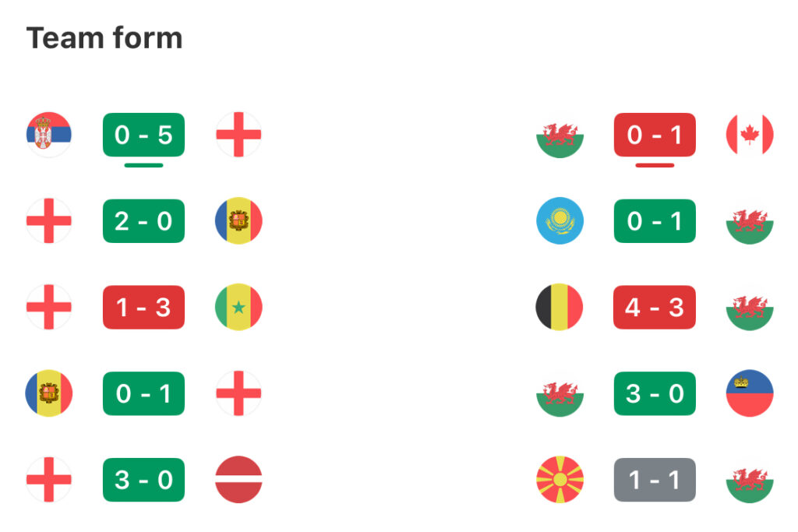Open the 3 - 0 score beside Latvia

[x=144, y=480]
